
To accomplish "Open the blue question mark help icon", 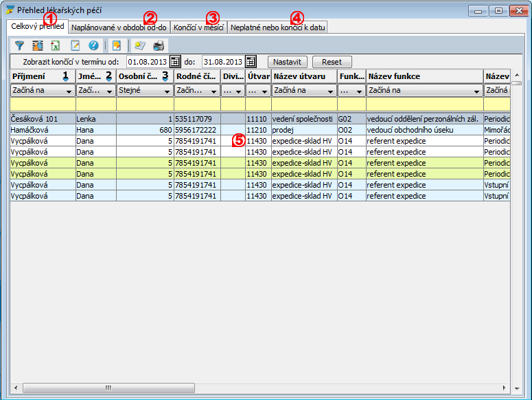I will pos(94,45).
